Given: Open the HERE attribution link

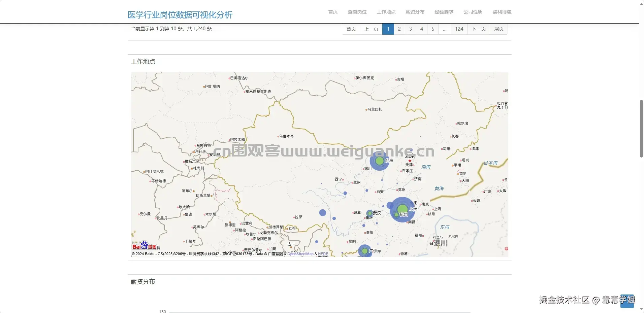Looking at the screenshot, I should click(x=323, y=254).
